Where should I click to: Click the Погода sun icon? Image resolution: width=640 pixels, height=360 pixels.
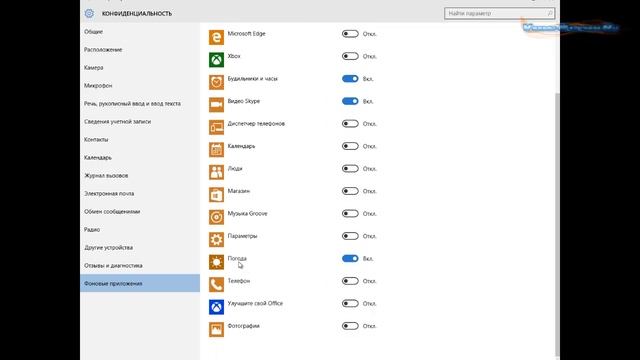coord(216,262)
